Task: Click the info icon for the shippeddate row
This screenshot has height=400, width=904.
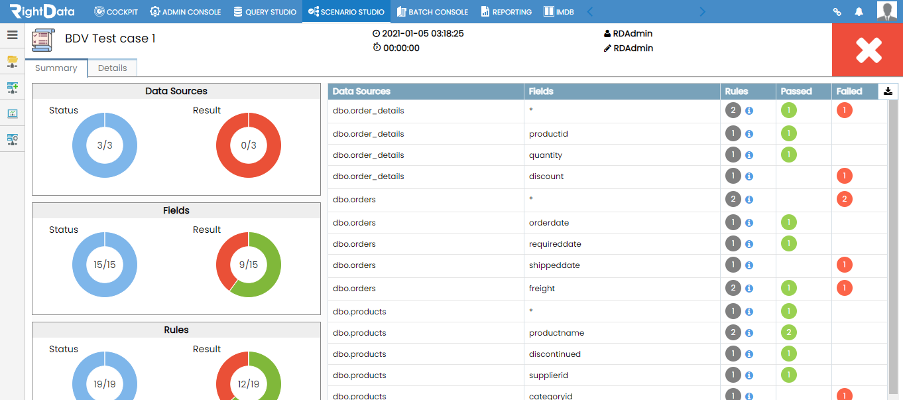Action: click(x=749, y=265)
